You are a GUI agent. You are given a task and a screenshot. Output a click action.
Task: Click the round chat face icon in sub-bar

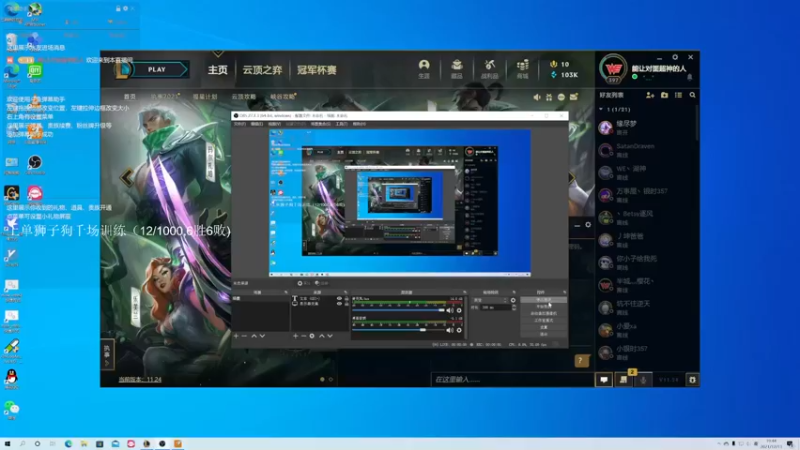(x=561, y=97)
